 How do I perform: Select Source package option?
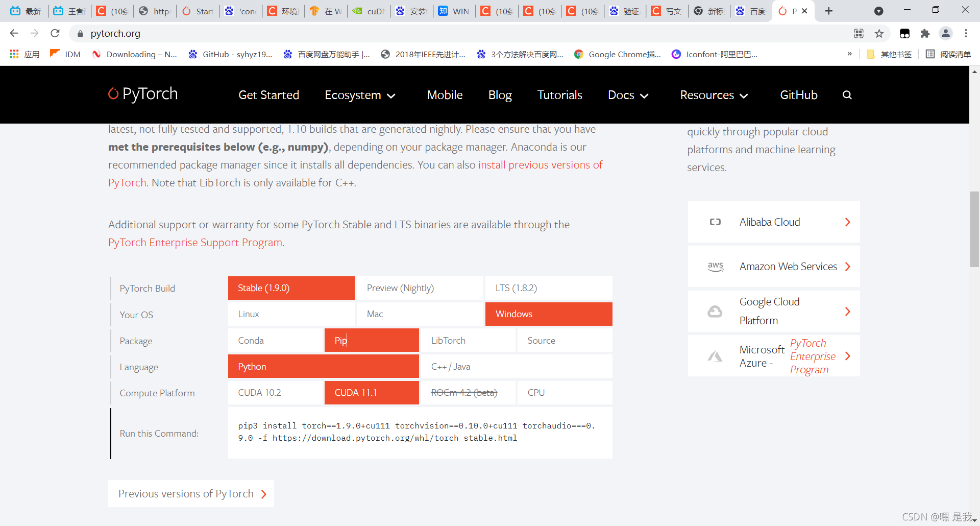point(565,341)
